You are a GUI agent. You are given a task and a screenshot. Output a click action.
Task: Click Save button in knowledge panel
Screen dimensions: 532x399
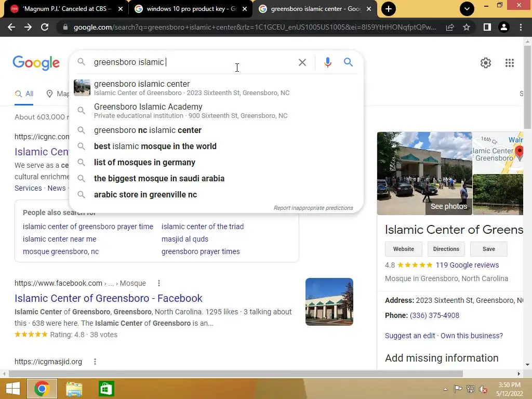point(488,249)
